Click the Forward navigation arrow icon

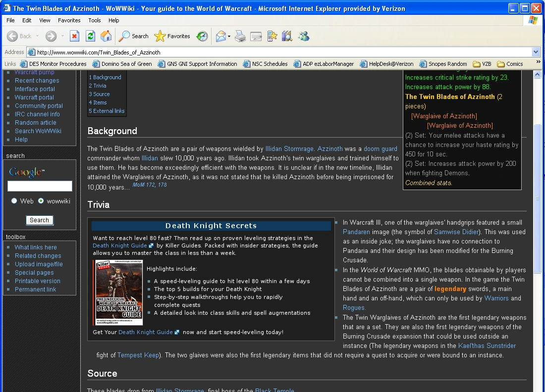pyautogui.click(x=51, y=36)
